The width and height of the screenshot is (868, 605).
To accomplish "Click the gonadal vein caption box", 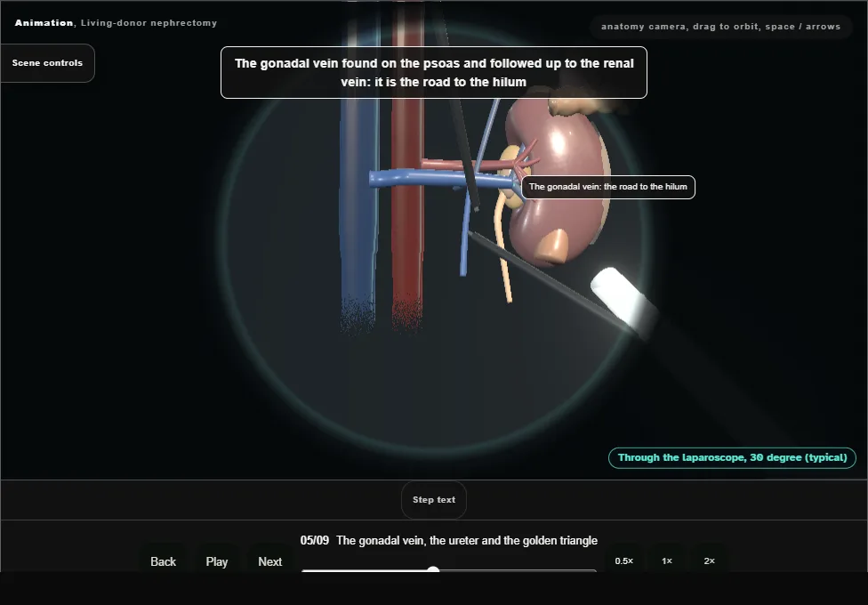I will click(434, 73).
